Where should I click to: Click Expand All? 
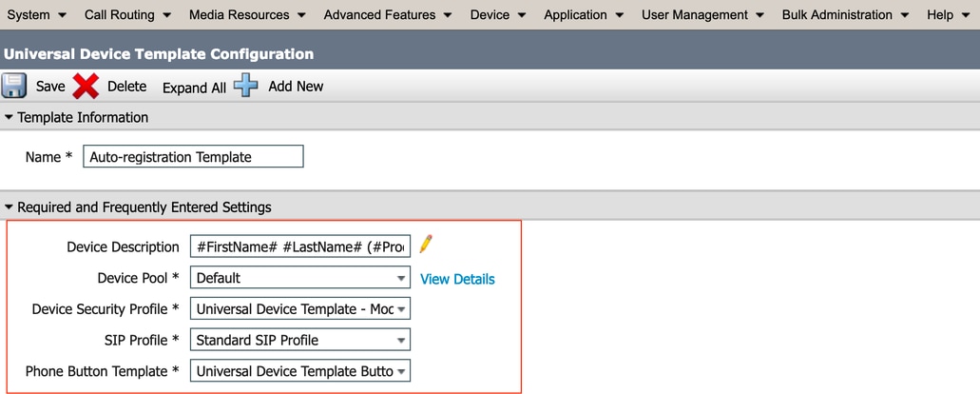click(194, 89)
